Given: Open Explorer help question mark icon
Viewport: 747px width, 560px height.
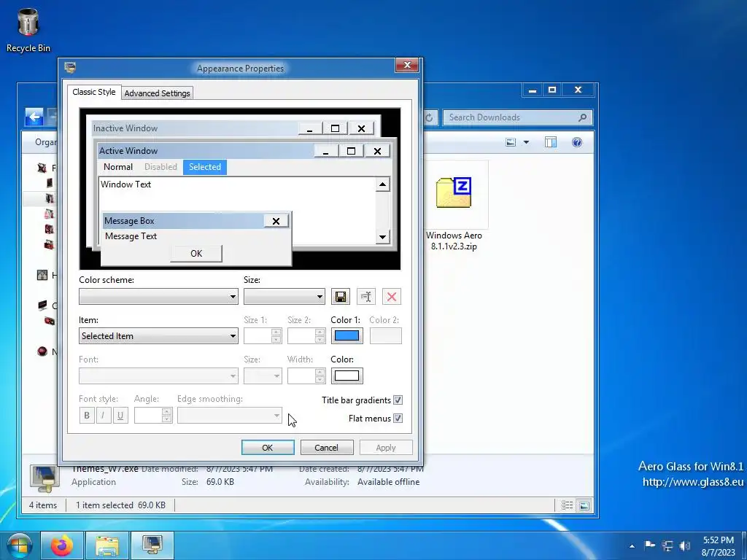Looking at the screenshot, I should (x=576, y=142).
